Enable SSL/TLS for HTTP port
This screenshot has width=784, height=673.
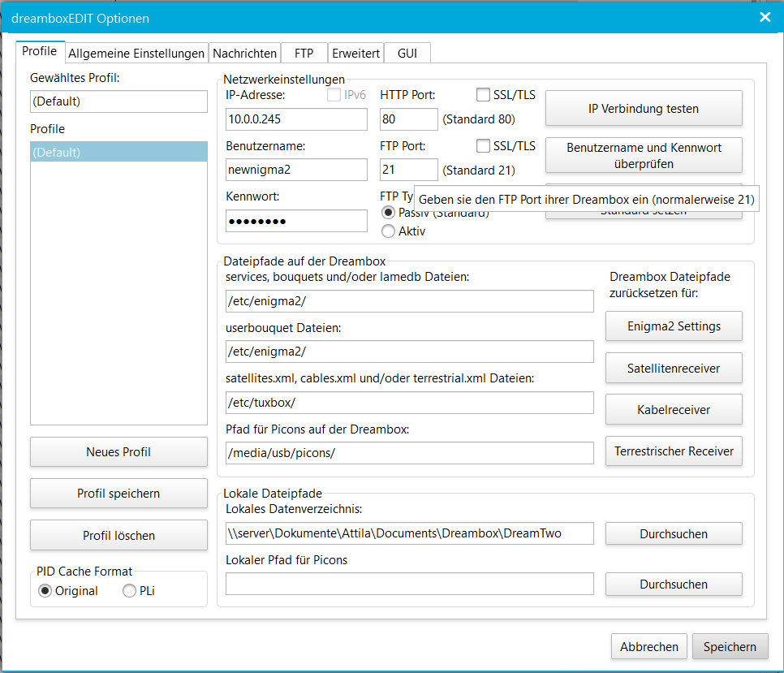pyautogui.click(x=484, y=95)
